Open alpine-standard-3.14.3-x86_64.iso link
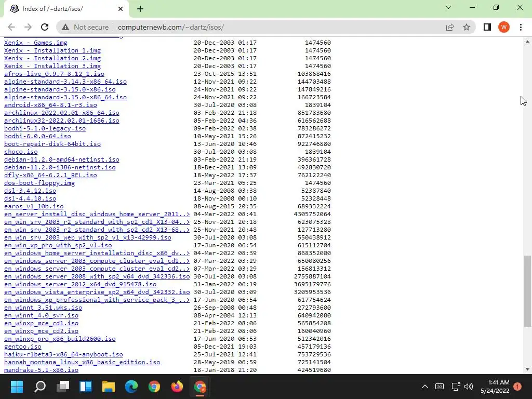The width and height of the screenshot is (532, 399). point(65,82)
